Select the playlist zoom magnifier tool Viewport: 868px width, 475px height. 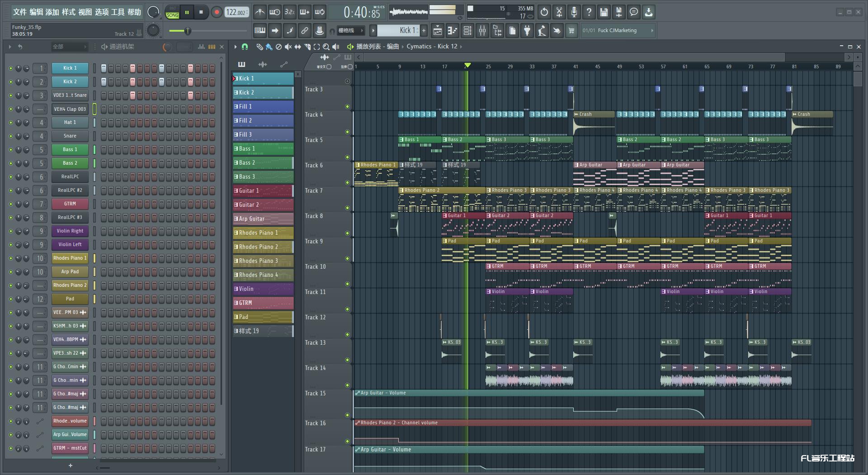coord(326,47)
